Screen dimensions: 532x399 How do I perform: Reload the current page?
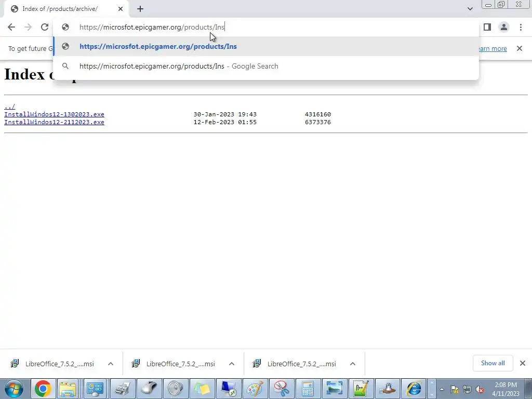click(45, 27)
